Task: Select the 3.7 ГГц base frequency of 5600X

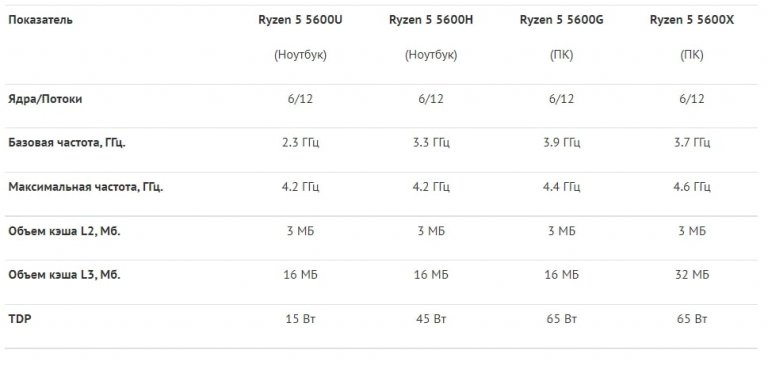Action: coord(692,143)
